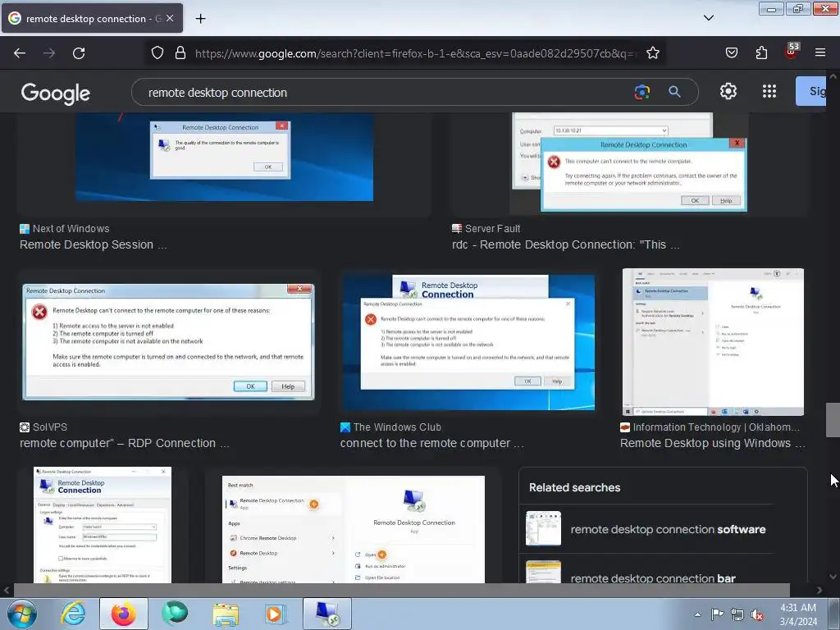Image resolution: width=840 pixels, height=630 pixels.
Task: Reload the current Google page
Action: (x=79, y=53)
